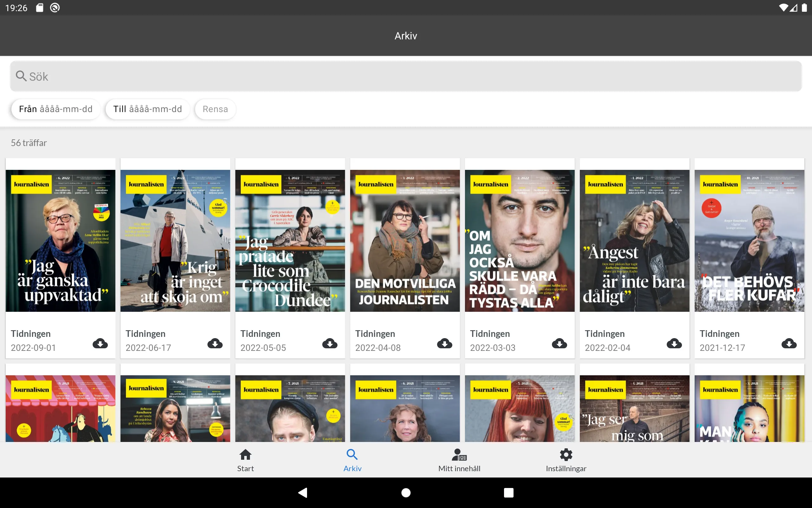The width and height of the screenshot is (812, 508).
Task: Tap the battery status icon
Action: (804, 7)
